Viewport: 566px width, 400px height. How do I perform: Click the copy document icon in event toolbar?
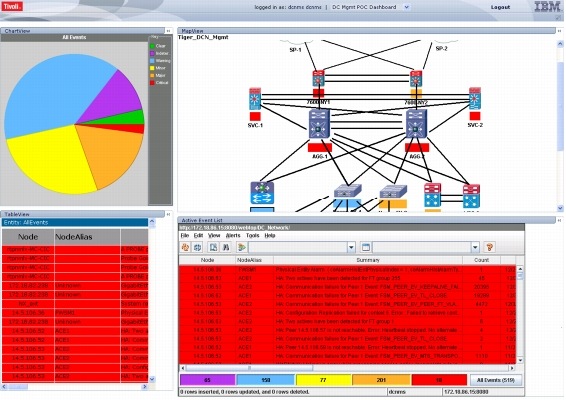(214, 247)
